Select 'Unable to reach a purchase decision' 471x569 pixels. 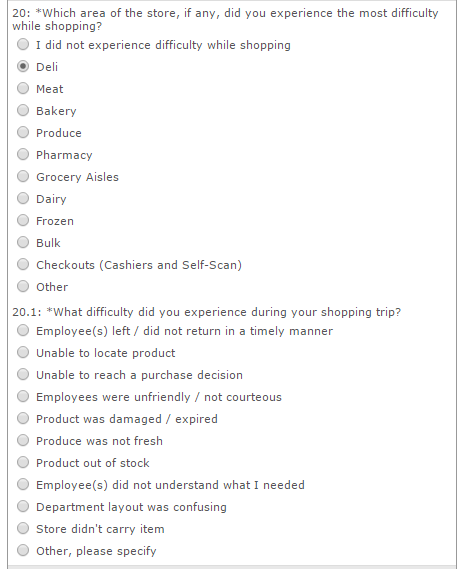(23, 374)
